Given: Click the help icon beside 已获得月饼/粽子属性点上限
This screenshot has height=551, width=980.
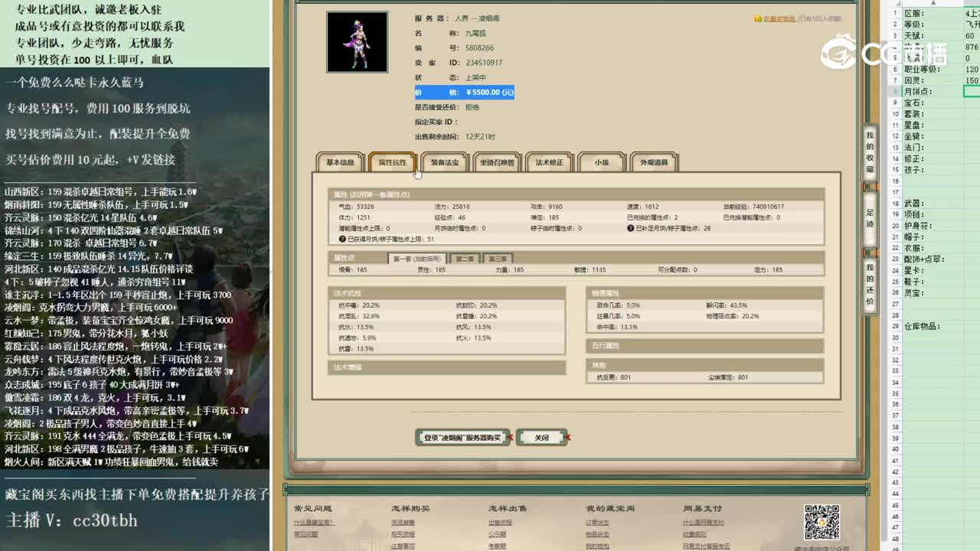Looking at the screenshot, I should point(342,239).
